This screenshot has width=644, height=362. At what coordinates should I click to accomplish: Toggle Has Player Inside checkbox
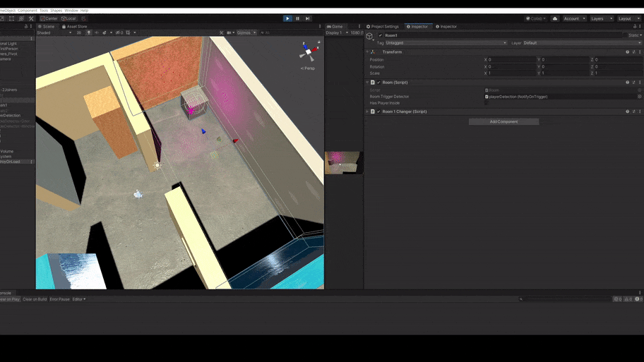[x=487, y=103]
